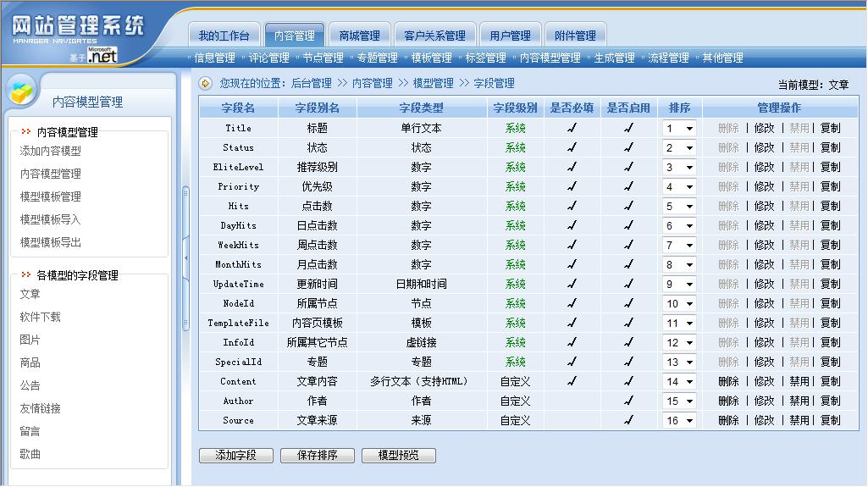Switch to the 商城管理 tab
Image resolution: width=868 pixels, height=487 pixels.
(359, 36)
